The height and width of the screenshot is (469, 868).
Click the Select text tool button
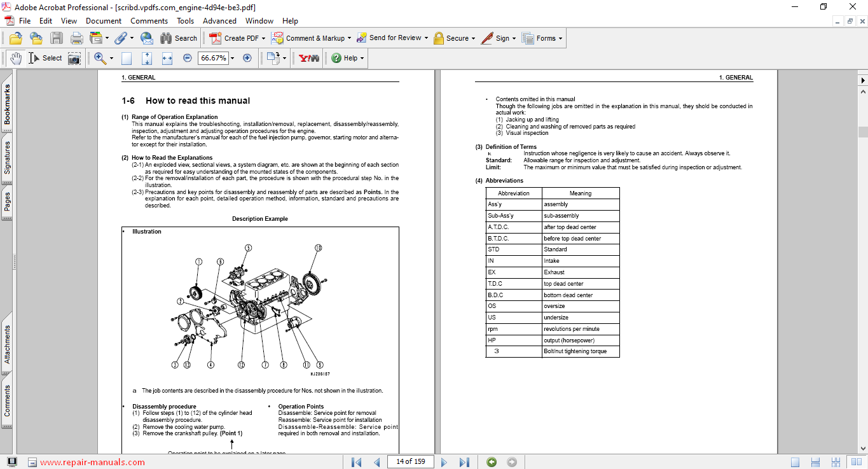tap(46, 58)
